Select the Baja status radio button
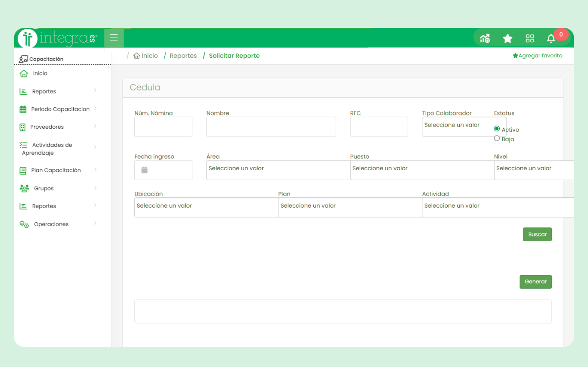588x367 pixels. [x=497, y=138]
